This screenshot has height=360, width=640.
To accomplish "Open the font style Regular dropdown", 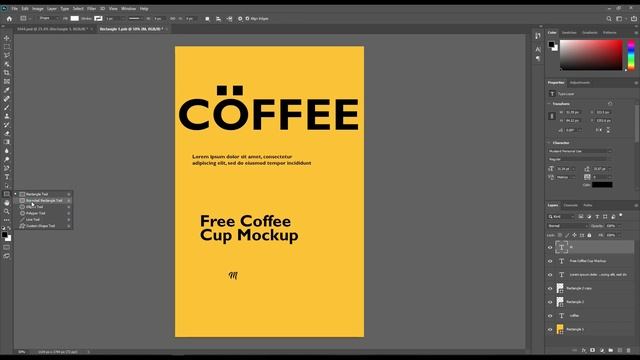I will 580,159.
